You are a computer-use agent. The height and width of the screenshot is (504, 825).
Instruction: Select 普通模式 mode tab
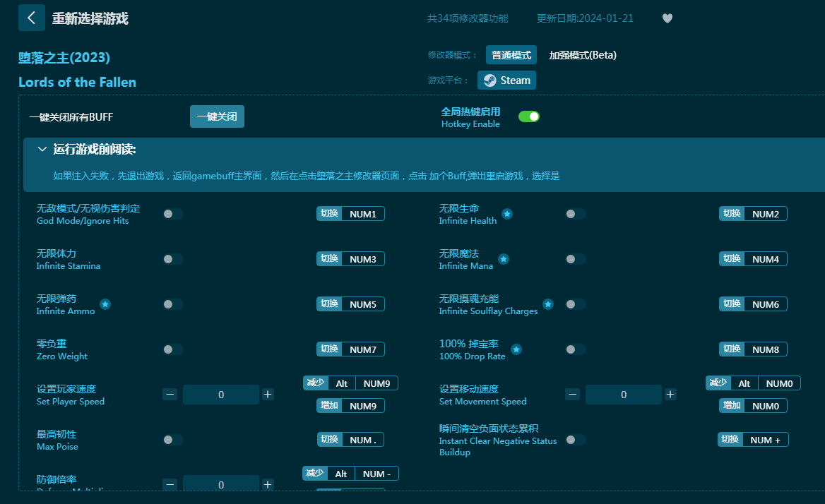(511, 55)
